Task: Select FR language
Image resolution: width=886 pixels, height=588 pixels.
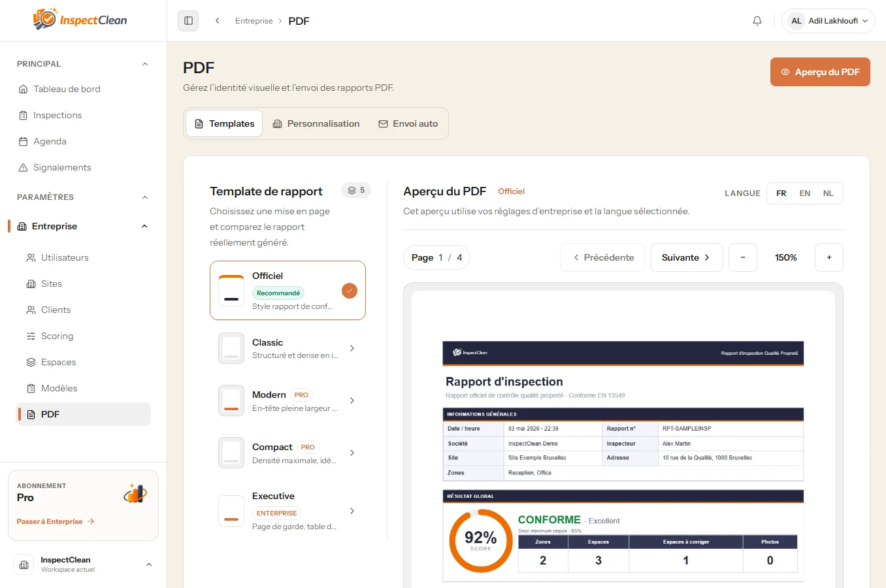Action: click(x=781, y=193)
